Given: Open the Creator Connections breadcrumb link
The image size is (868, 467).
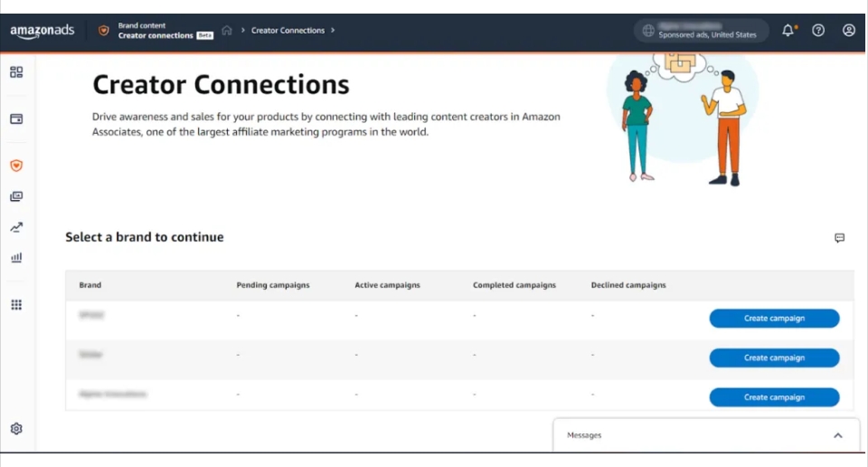Looking at the screenshot, I should pos(288,30).
